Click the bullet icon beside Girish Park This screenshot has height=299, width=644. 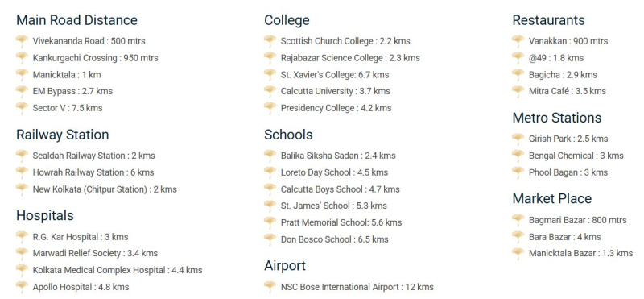pyautogui.click(x=518, y=139)
